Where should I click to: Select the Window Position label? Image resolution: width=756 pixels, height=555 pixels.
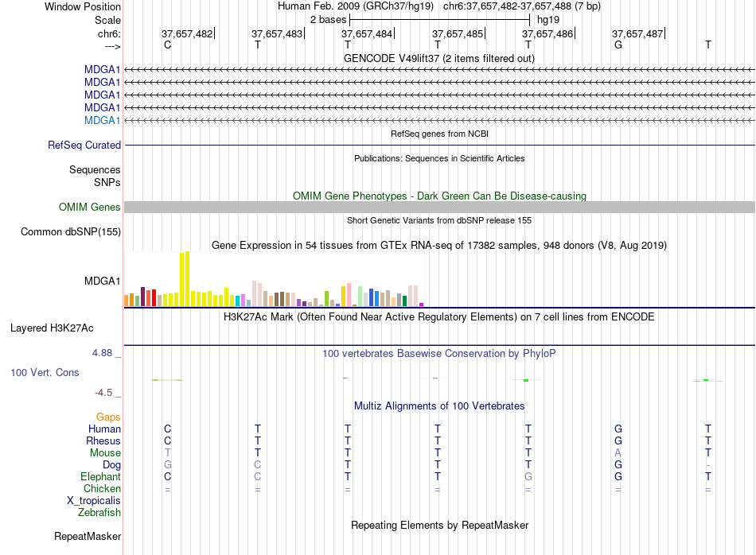pos(83,6)
